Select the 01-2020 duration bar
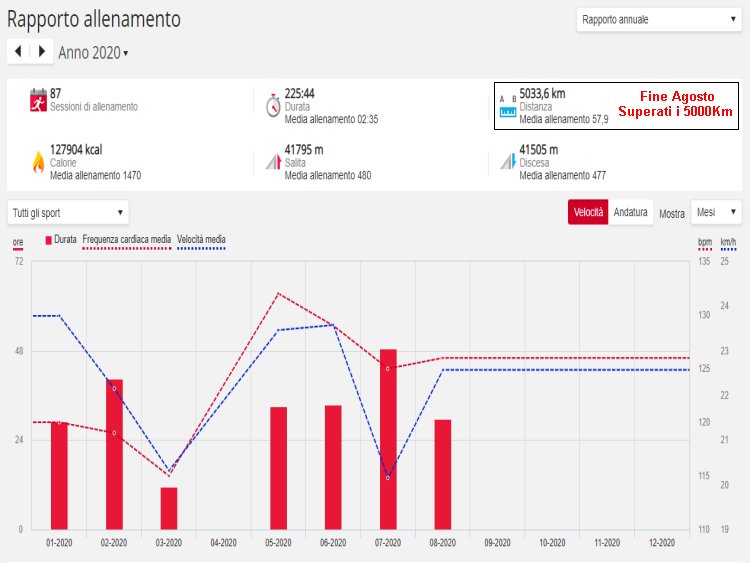750x563 pixels. pyautogui.click(x=59, y=475)
